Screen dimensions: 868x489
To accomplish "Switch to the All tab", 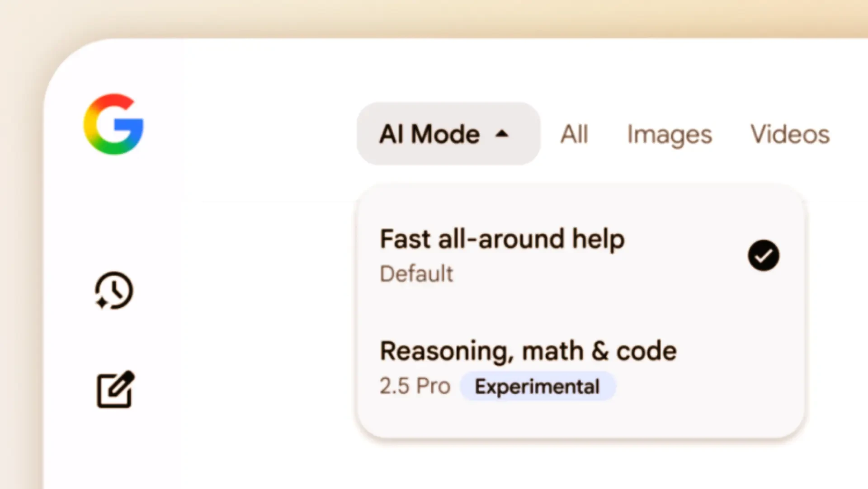I will click(574, 134).
